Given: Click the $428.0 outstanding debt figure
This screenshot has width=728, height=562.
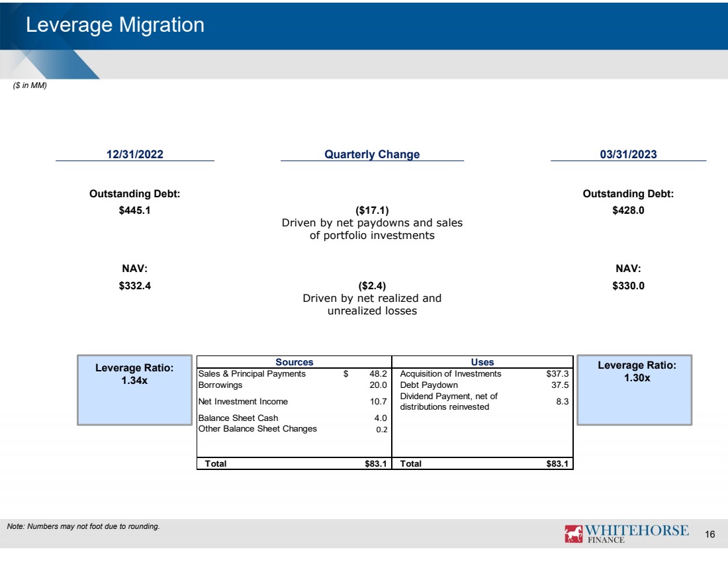Looking at the screenshot, I should point(628,211).
